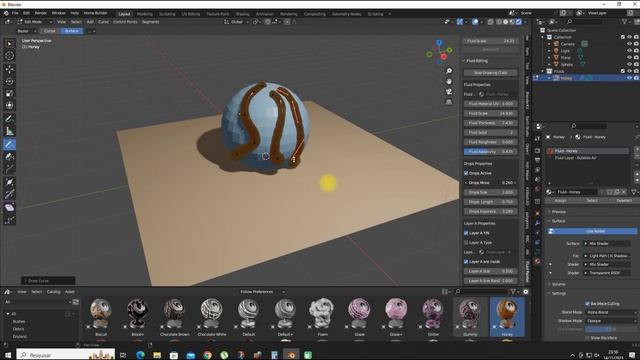This screenshot has height=360, width=640.
Task: Click the Fluid Adaptivity slider field
Action: point(491,151)
